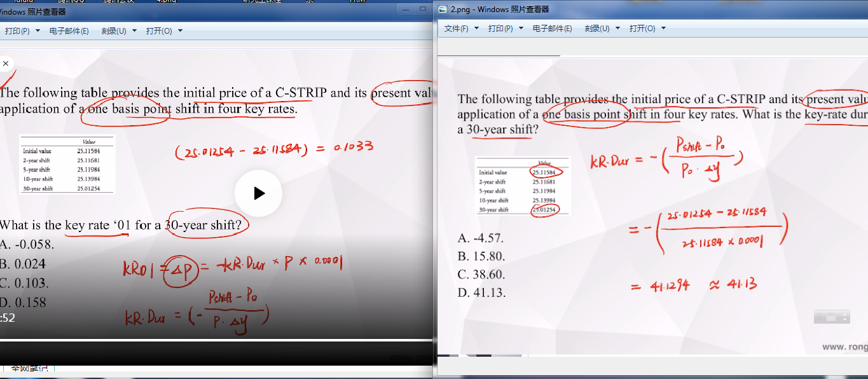This screenshot has width=868, height=379.
Task: Expand 刻录(U) dropdown in right window
Action: coord(601,29)
